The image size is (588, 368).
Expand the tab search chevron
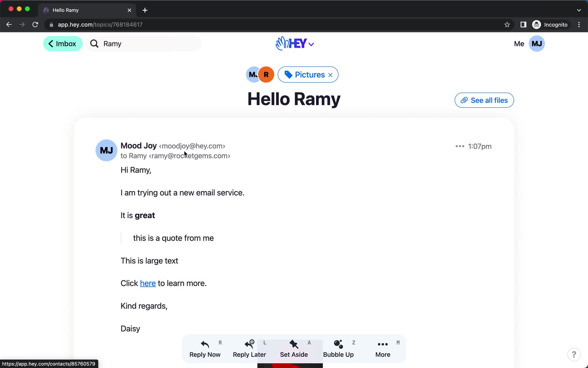579,10
